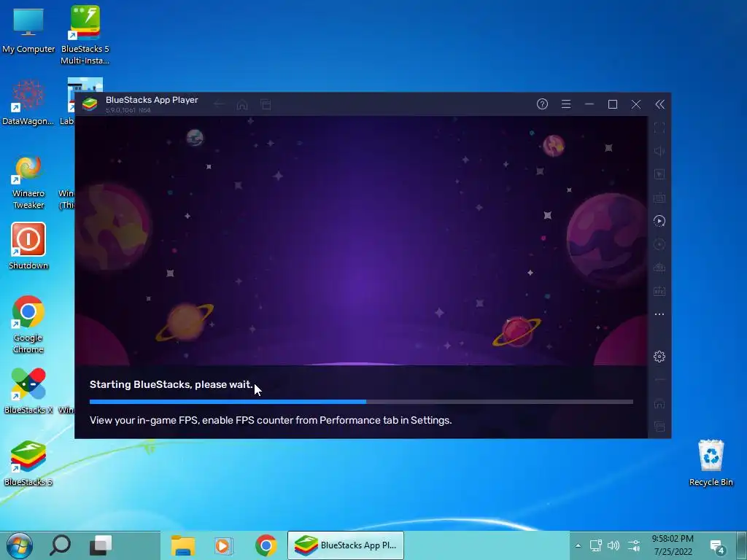Click the sliders icon in the system tray
The height and width of the screenshot is (560, 747).
(634, 545)
